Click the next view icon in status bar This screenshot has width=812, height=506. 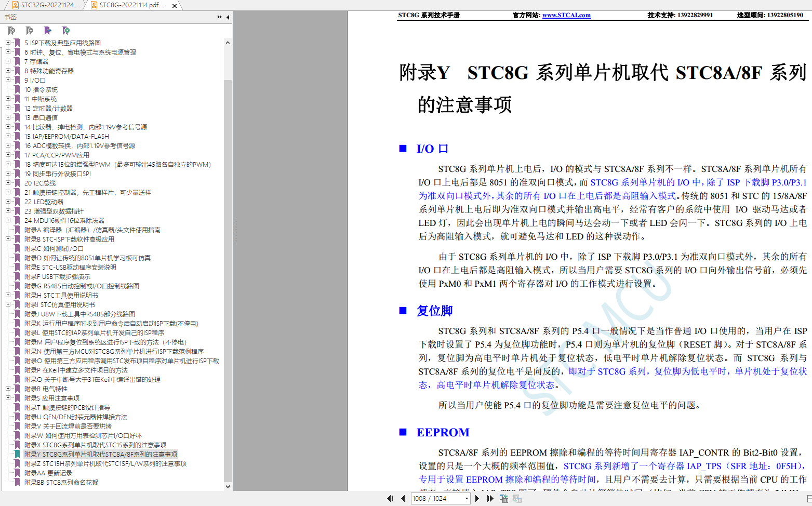pyautogui.click(x=517, y=498)
